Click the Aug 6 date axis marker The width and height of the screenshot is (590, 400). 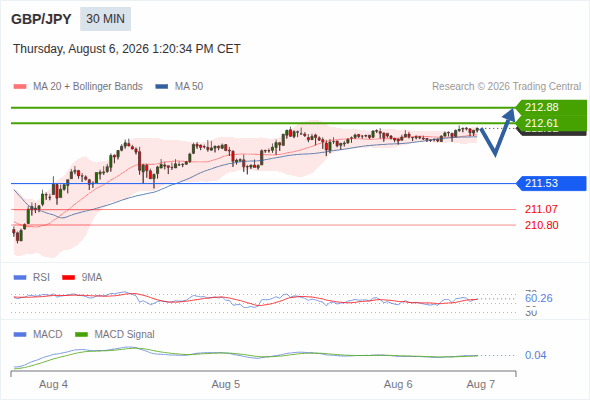[x=398, y=384]
